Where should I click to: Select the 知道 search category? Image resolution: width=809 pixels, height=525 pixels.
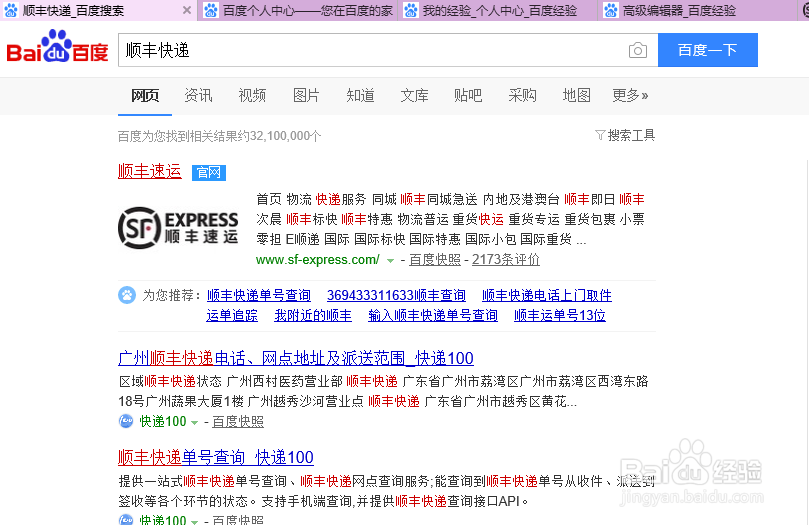(360, 95)
